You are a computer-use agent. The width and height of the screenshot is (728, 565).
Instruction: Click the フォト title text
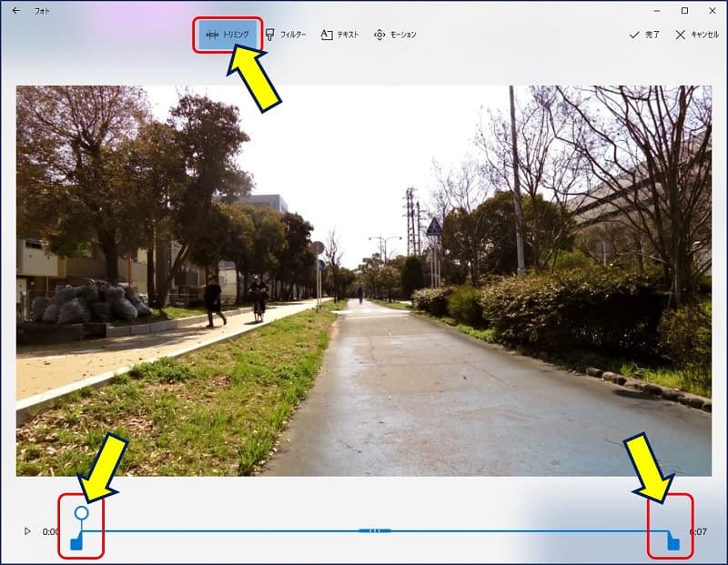42,11
